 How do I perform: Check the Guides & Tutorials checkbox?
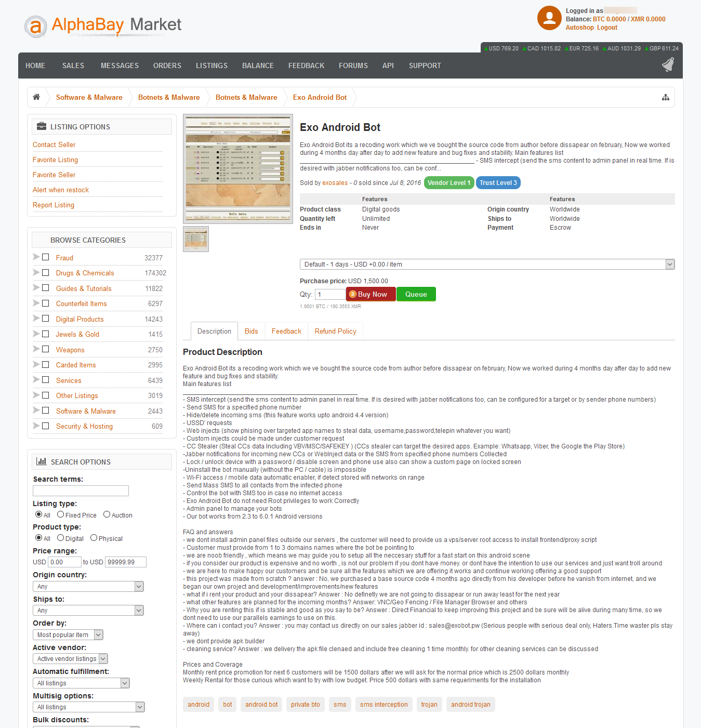tap(46, 288)
